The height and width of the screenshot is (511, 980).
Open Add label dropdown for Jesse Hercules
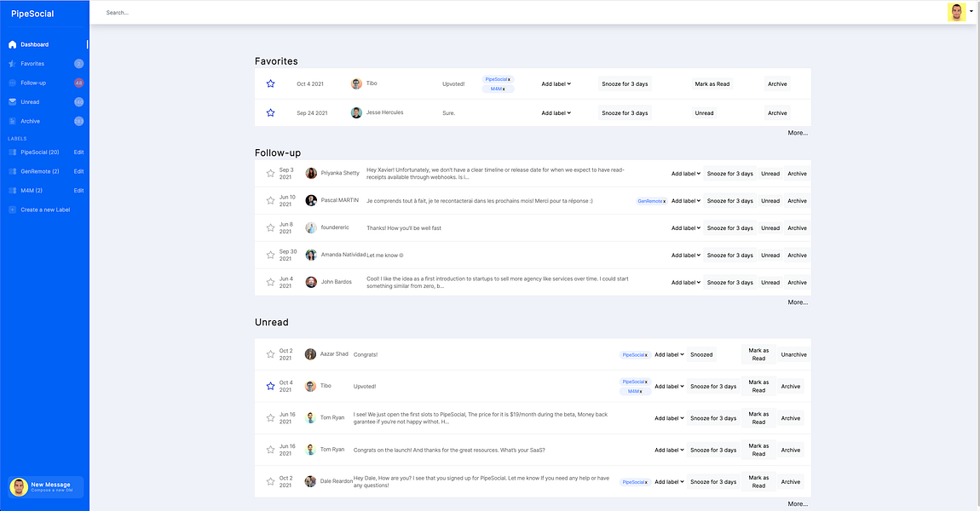(x=556, y=113)
